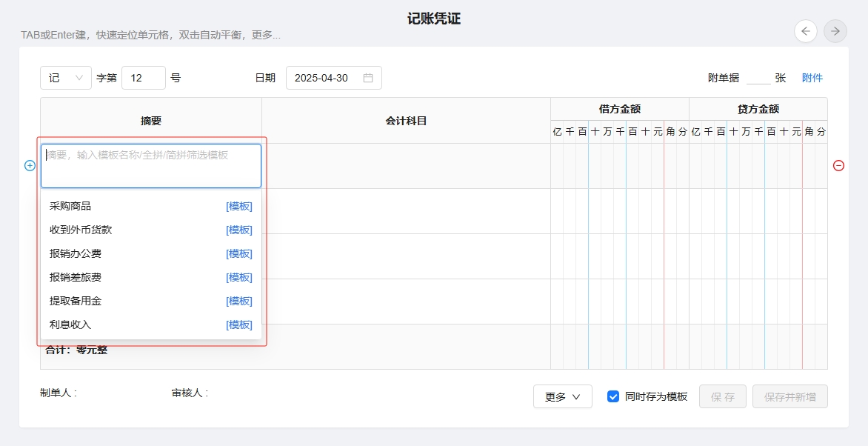This screenshot has width=868, height=446.
Task: Click the next voucher arrow icon
Action: point(835,31)
